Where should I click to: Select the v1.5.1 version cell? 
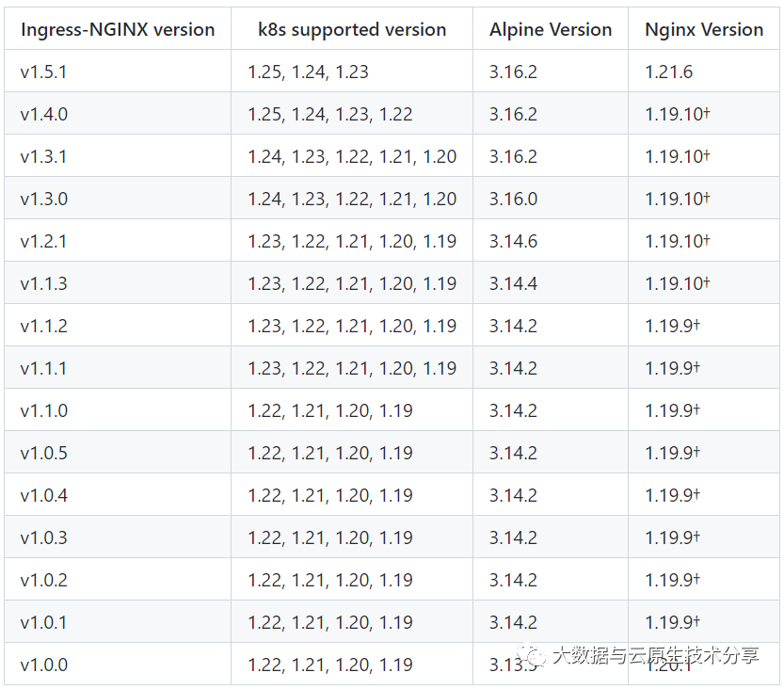pos(118,71)
